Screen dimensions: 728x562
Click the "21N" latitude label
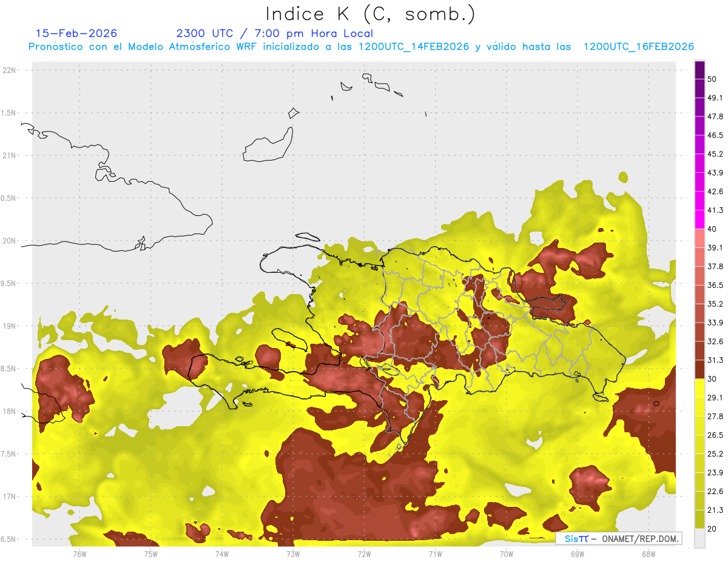pyautogui.click(x=10, y=155)
